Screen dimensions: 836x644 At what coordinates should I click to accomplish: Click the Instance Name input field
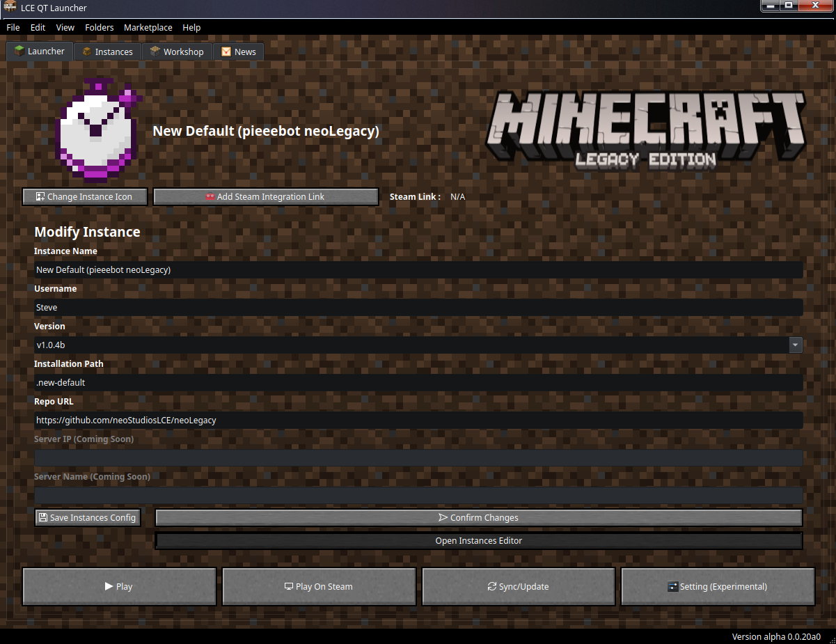click(418, 269)
